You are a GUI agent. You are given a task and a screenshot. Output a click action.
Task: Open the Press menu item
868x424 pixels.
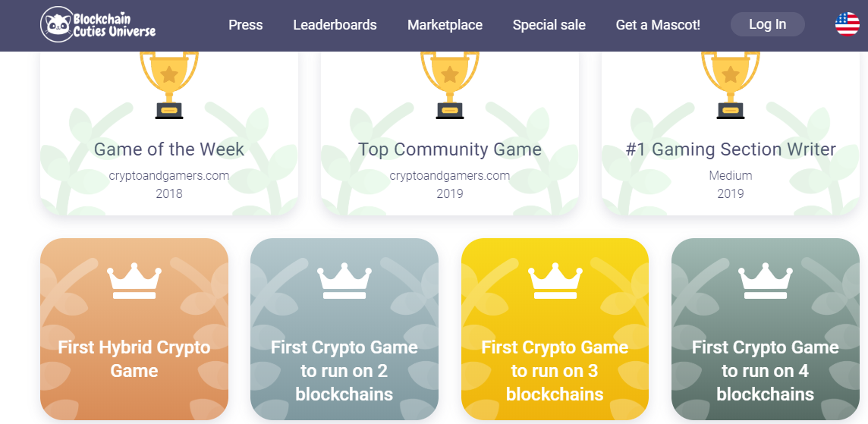(x=246, y=25)
